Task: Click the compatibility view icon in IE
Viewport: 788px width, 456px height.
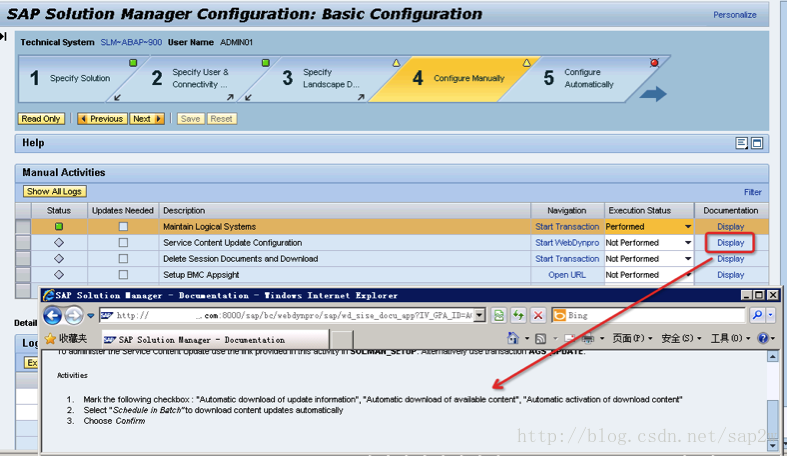Action: pos(499,315)
